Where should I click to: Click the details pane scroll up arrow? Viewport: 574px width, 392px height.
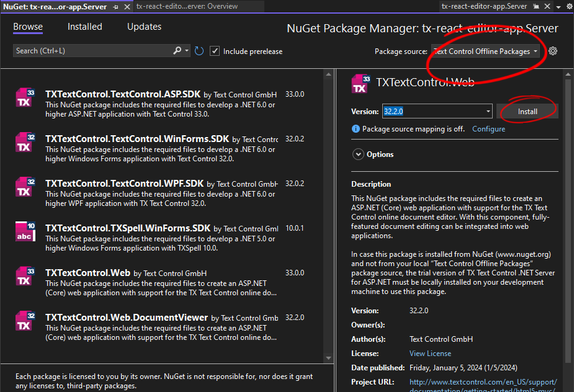click(568, 74)
